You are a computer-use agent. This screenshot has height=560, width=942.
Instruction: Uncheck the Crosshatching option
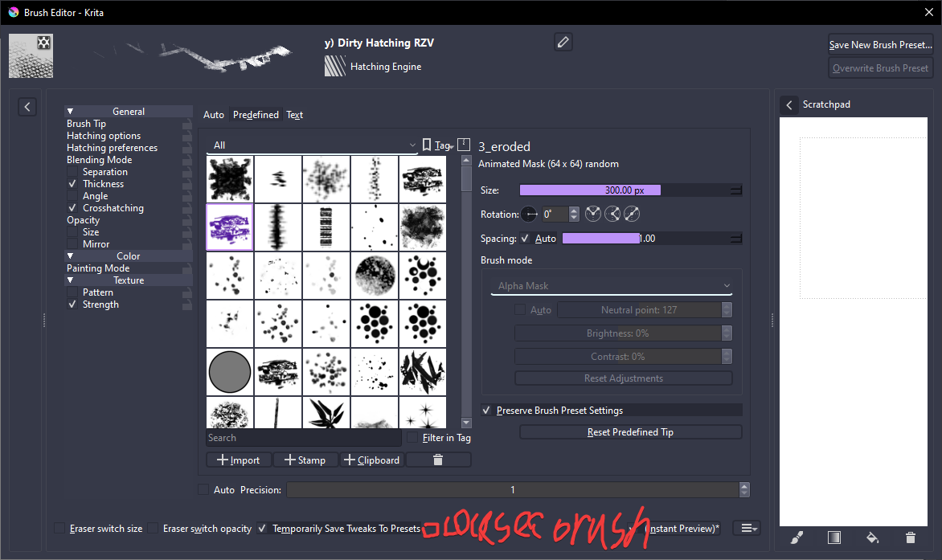click(x=72, y=207)
